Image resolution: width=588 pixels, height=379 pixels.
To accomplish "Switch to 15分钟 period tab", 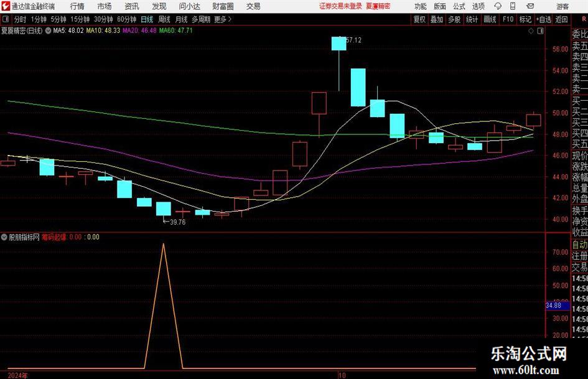I will (x=80, y=19).
